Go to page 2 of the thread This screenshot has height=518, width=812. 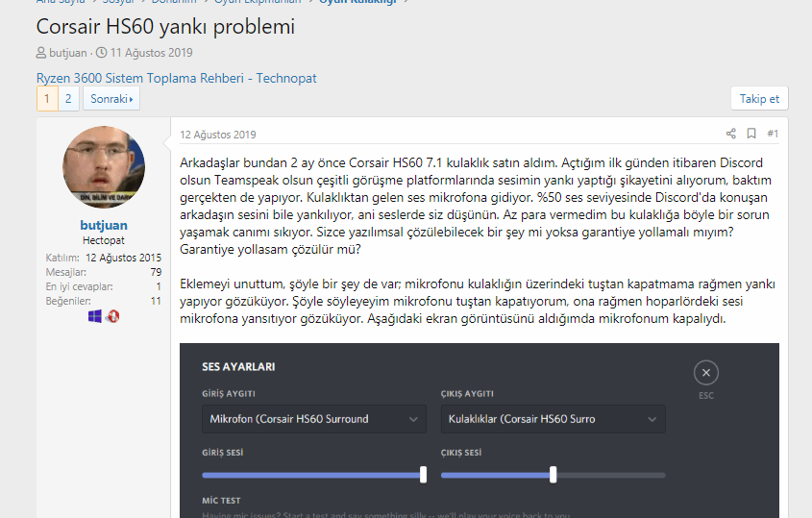[68, 98]
